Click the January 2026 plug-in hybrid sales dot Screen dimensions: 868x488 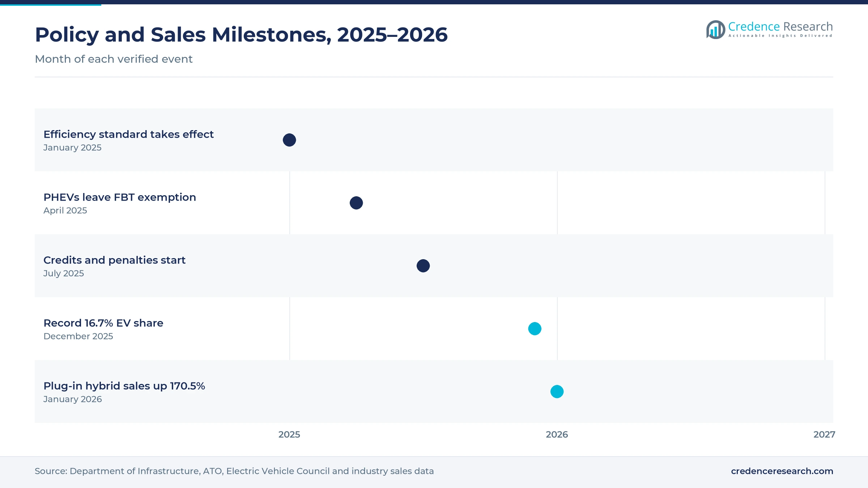[x=557, y=391]
